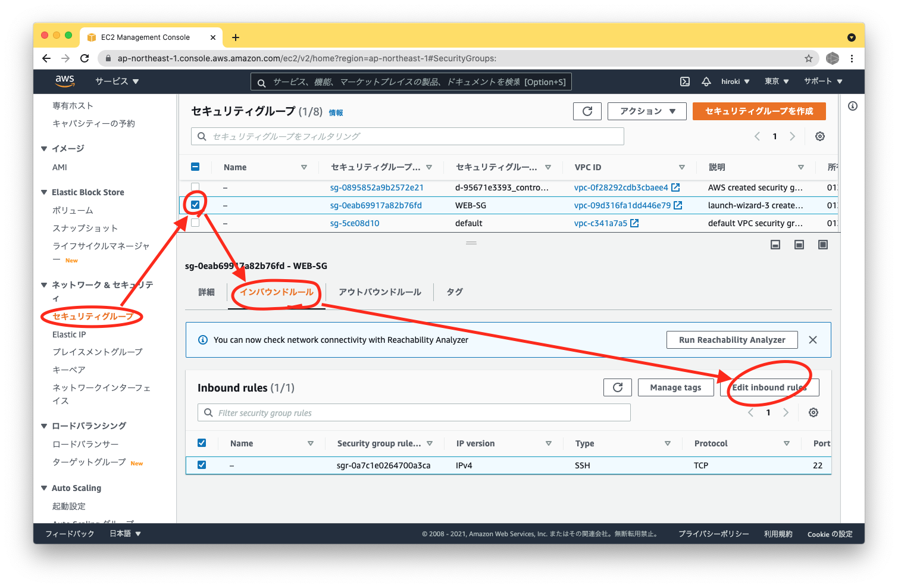This screenshot has height=588, width=898.
Task: Collapse the ロードバランシング sidebar section
Action: (x=44, y=426)
